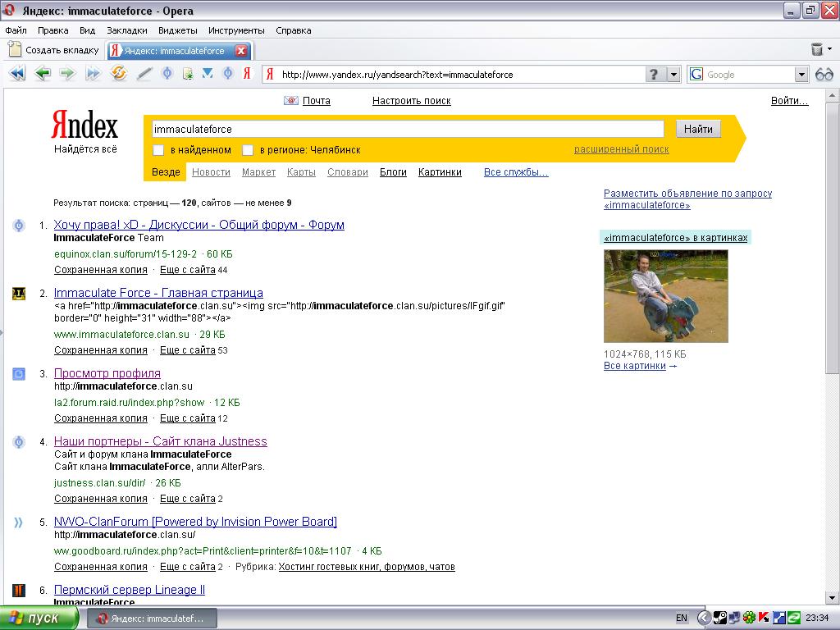Switch to the Картинки search tab
Screen dimensions: 840x630
pos(440,172)
